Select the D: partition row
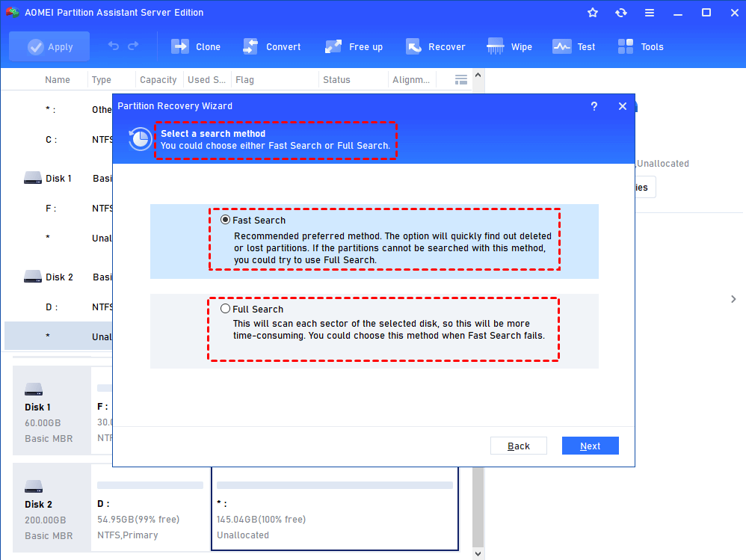Screen dimensions: 746x560 (x=58, y=307)
